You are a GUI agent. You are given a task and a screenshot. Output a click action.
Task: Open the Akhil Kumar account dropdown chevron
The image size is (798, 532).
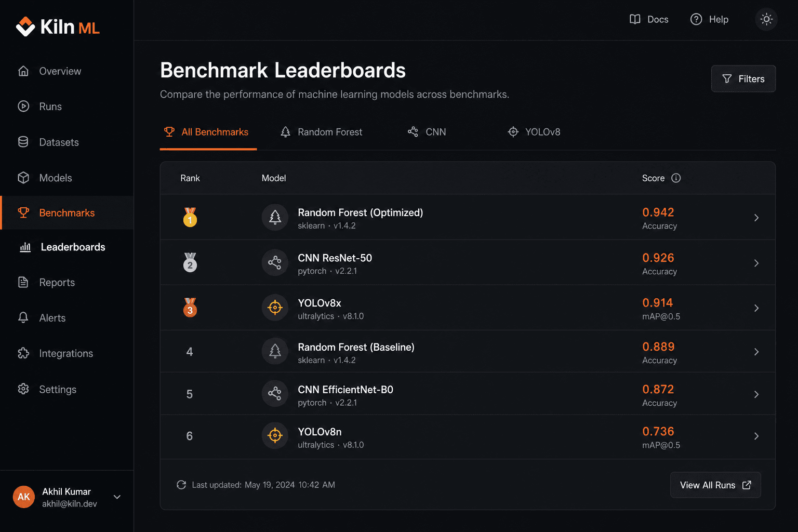point(117,497)
